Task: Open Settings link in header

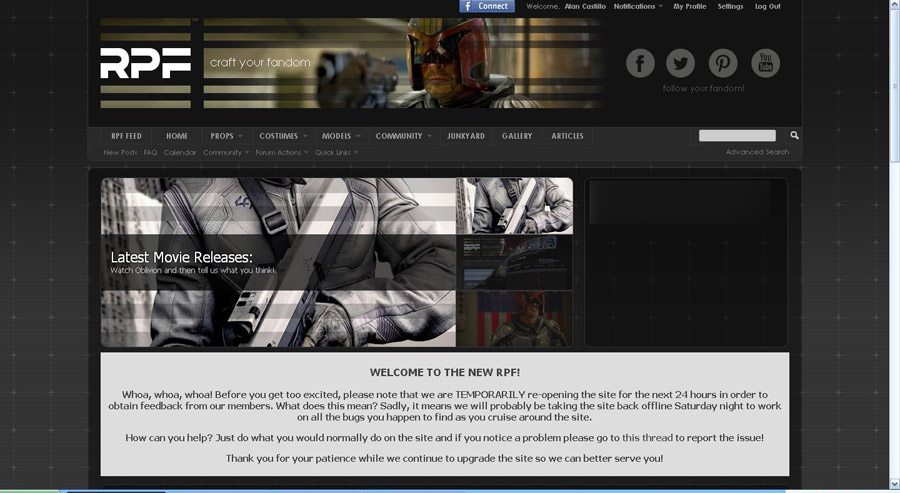Action: pyautogui.click(x=730, y=6)
